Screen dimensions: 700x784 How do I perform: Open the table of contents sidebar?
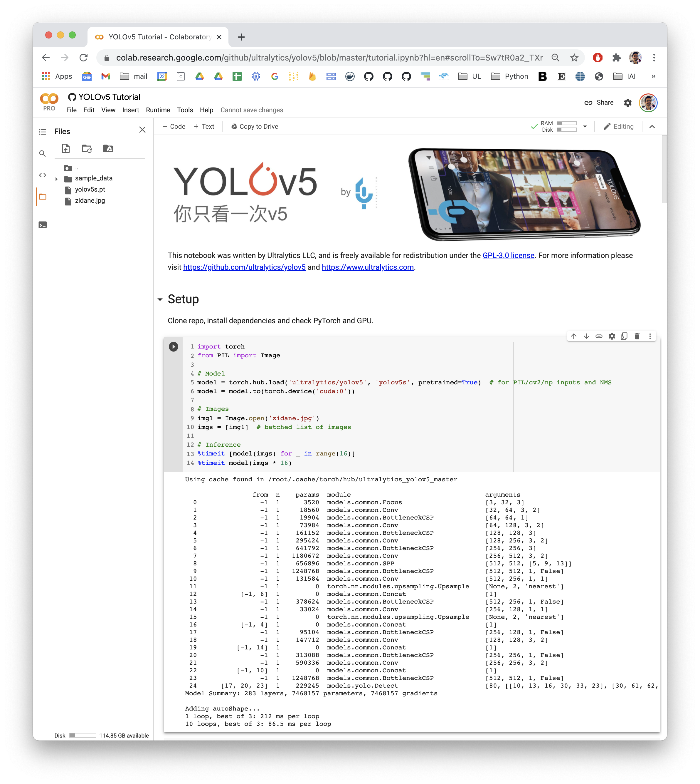(43, 131)
